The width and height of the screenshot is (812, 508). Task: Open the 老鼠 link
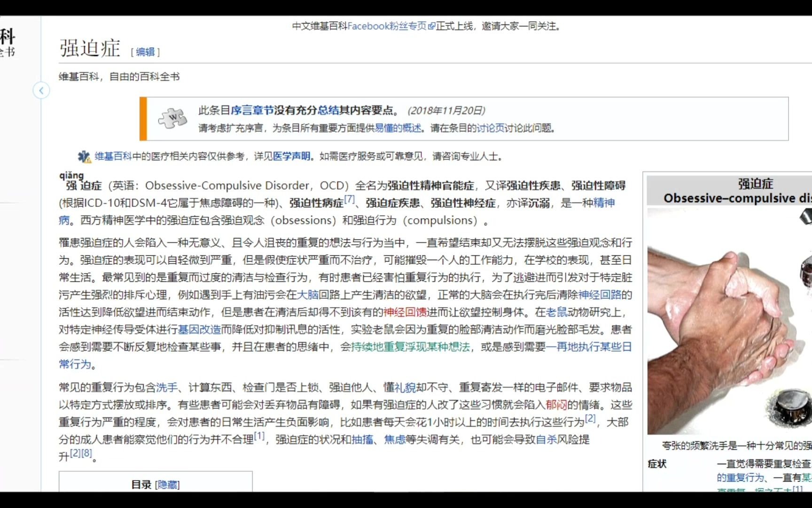(556, 312)
